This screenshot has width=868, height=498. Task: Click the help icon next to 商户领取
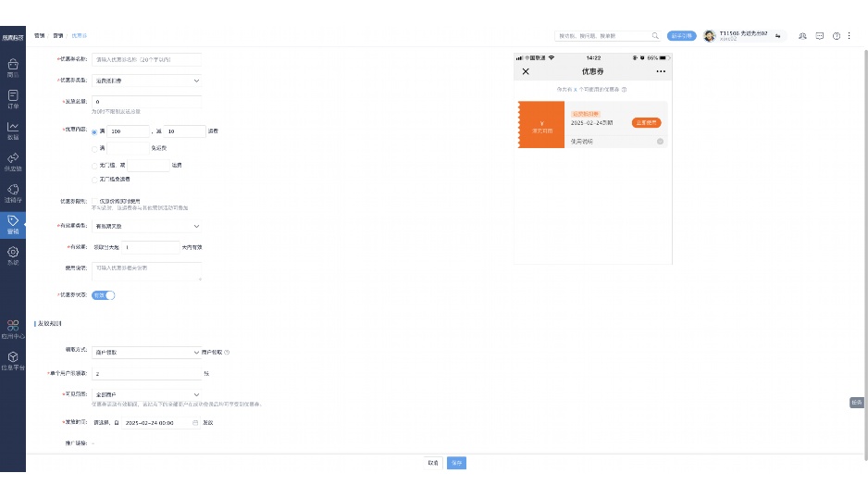click(227, 353)
